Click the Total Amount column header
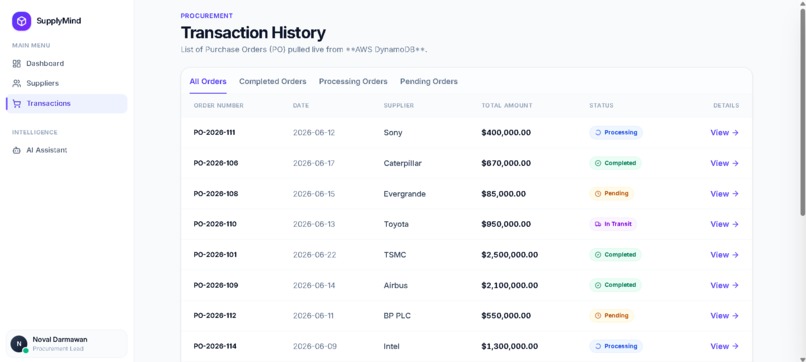 tap(507, 105)
